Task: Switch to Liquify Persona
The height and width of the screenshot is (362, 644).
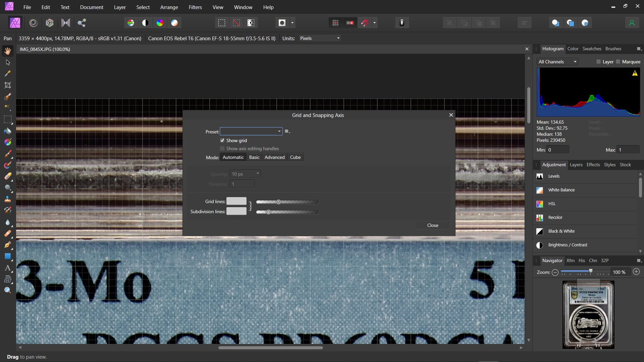Action: coord(34,23)
